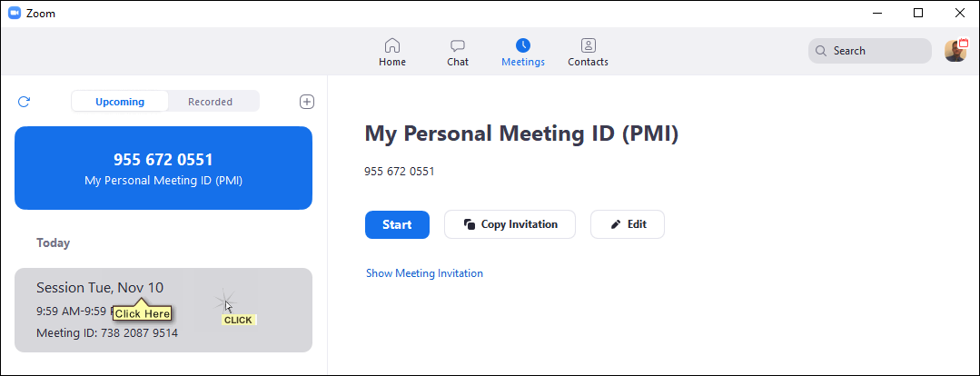Select the Meetings tab

522,53
